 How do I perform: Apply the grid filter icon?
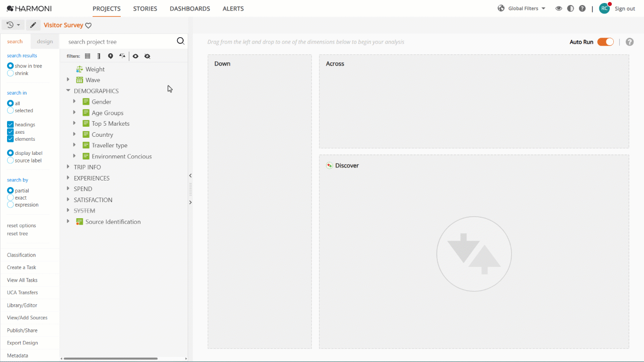click(88, 56)
